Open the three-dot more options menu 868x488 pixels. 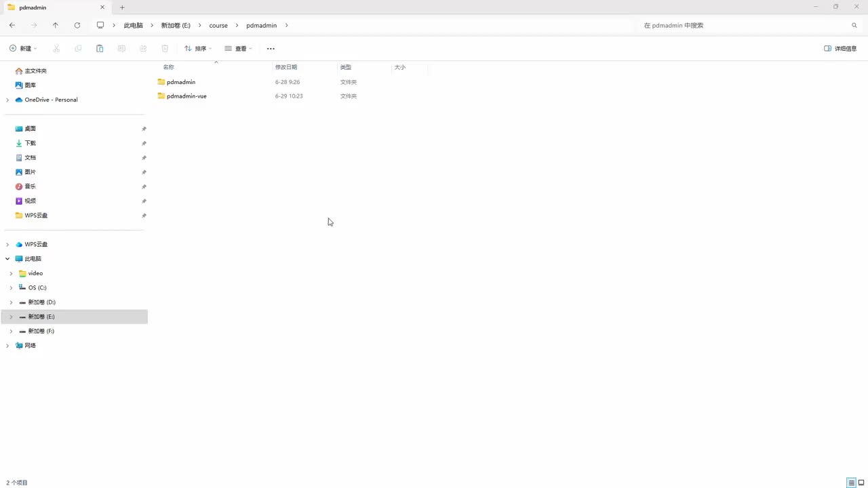coord(271,49)
